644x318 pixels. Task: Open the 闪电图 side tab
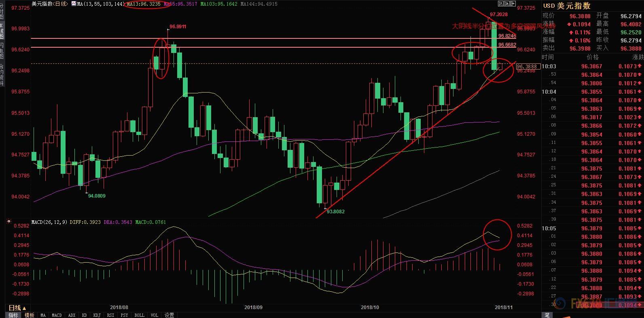2,51
